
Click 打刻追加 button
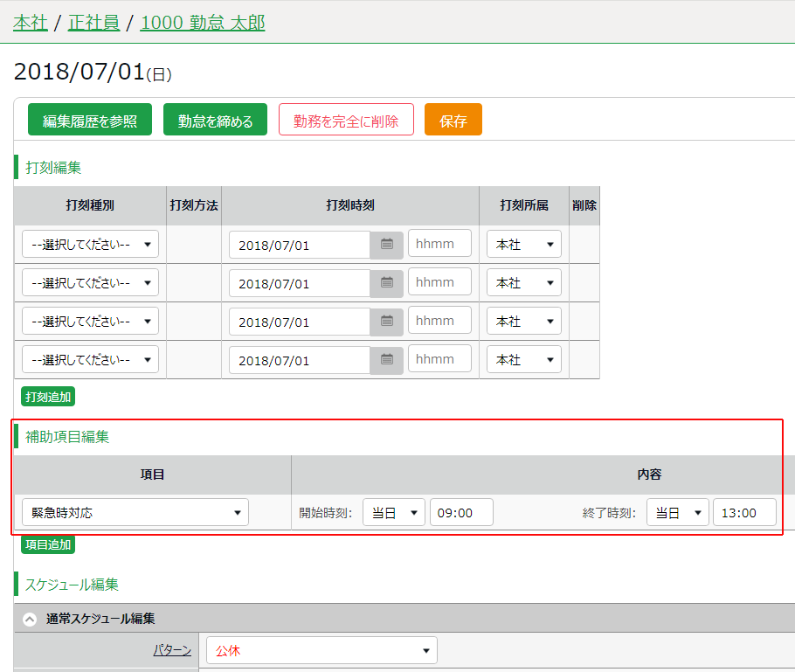pos(48,397)
